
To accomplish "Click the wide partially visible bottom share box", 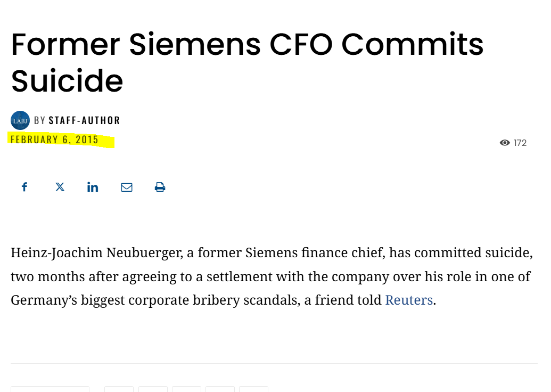I will [50, 389].
